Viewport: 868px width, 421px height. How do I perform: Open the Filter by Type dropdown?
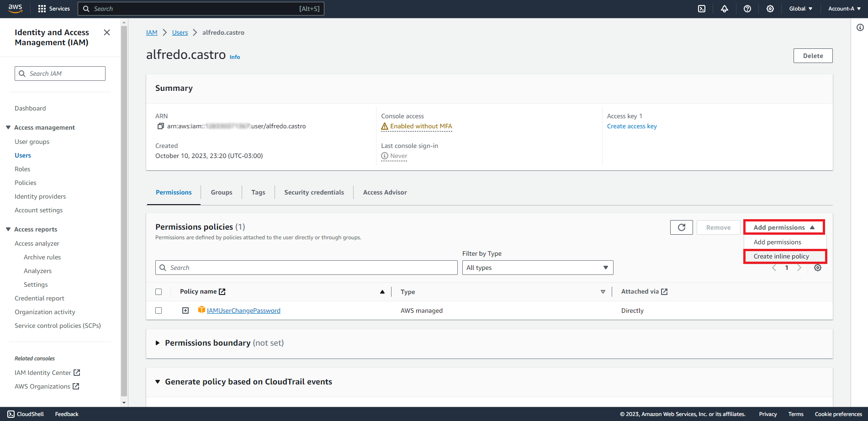click(538, 268)
